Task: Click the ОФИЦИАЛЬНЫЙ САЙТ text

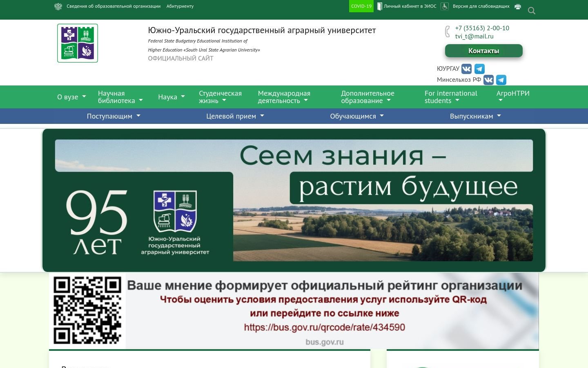Action: click(x=180, y=58)
